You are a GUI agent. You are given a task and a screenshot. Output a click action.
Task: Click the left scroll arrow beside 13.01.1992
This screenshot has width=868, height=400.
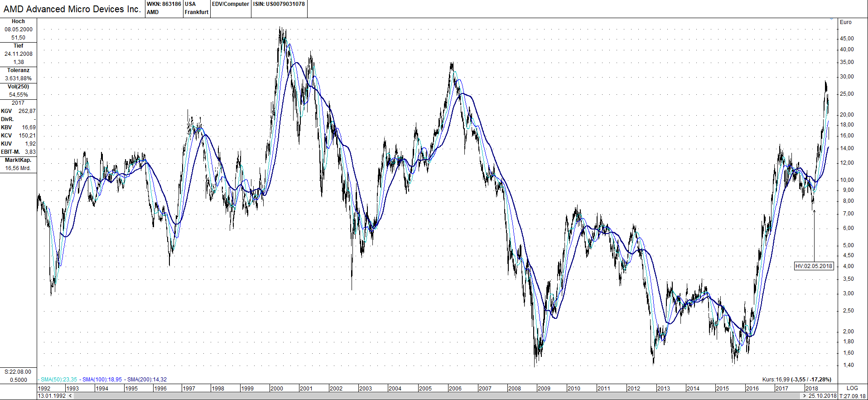click(x=70, y=396)
